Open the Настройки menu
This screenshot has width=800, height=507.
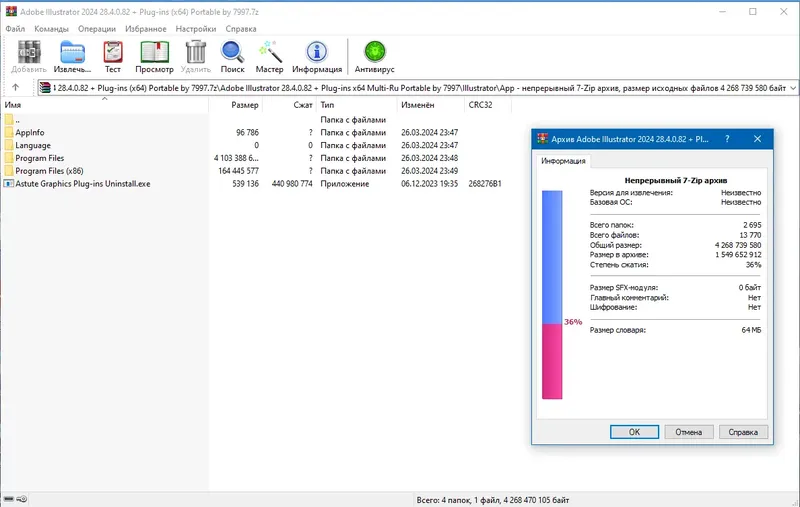coord(195,29)
